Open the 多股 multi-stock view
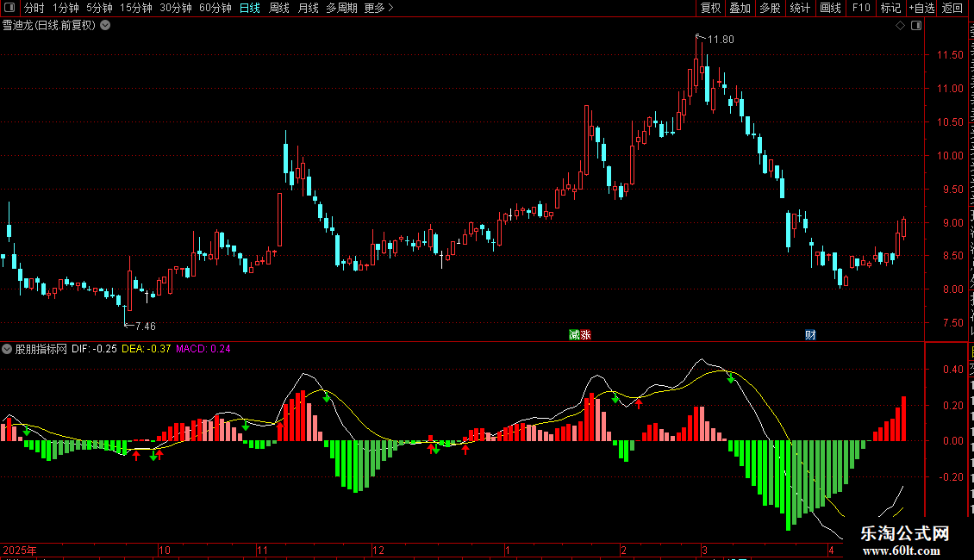This screenshot has height=560, width=974. pos(770,8)
